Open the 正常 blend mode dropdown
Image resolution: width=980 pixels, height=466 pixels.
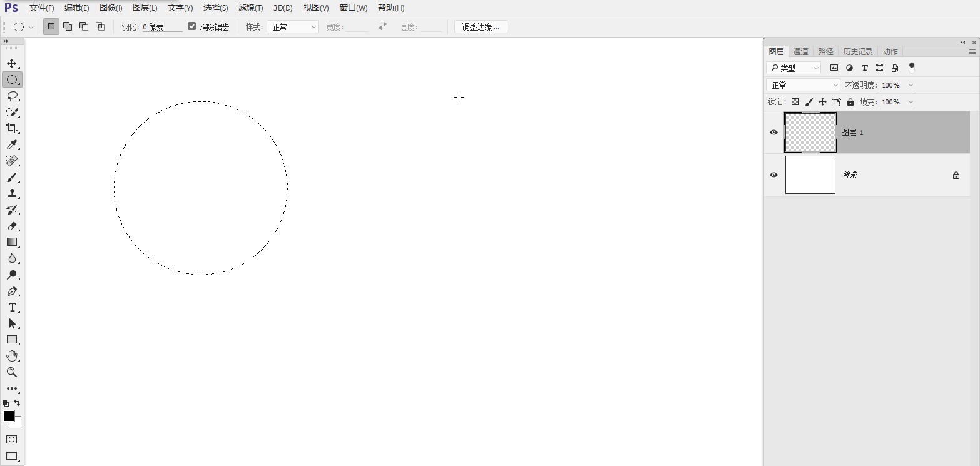click(x=804, y=85)
